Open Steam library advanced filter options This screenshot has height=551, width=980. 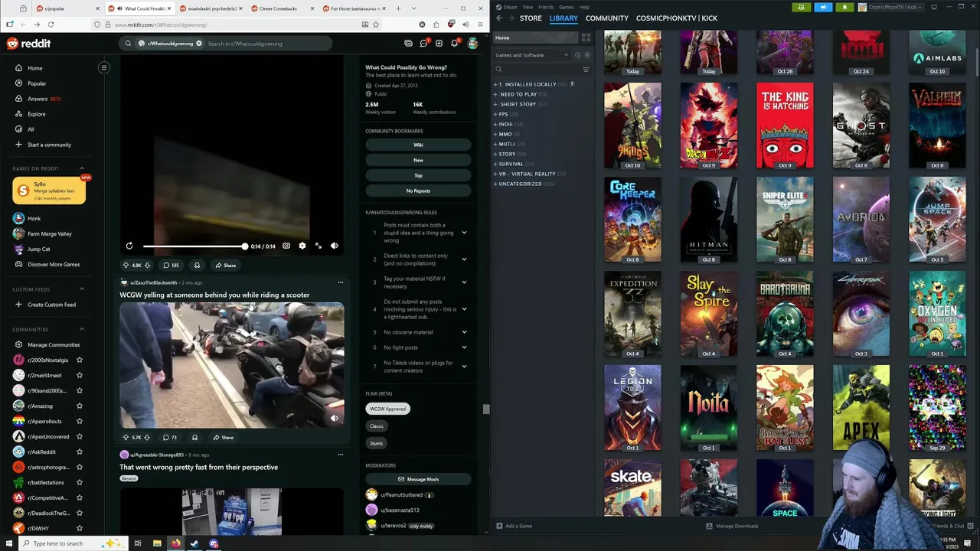pyautogui.click(x=586, y=70)
